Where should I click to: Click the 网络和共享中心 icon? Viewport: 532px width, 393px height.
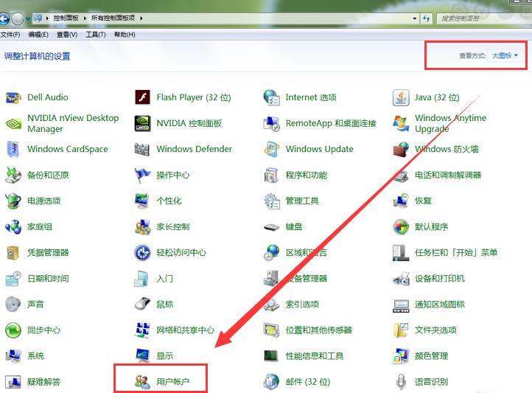[x=142, y=330]
